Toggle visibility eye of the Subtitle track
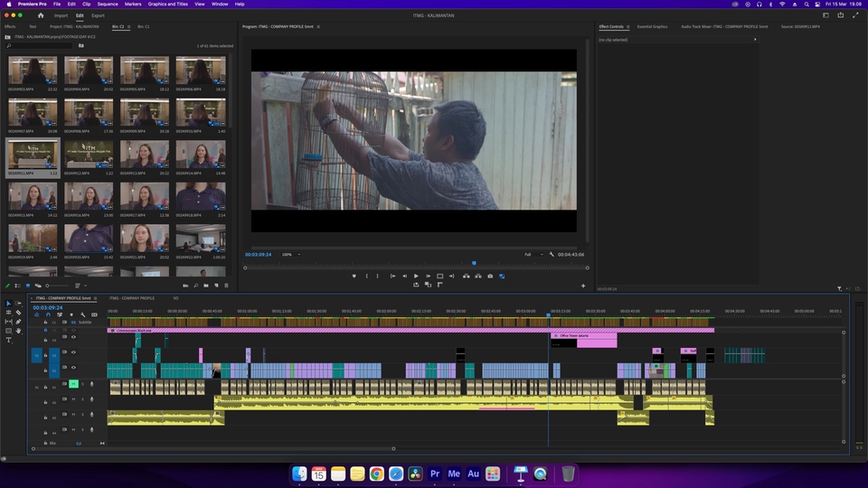This screenshot has height=488, width=868. tap(73, 322)
